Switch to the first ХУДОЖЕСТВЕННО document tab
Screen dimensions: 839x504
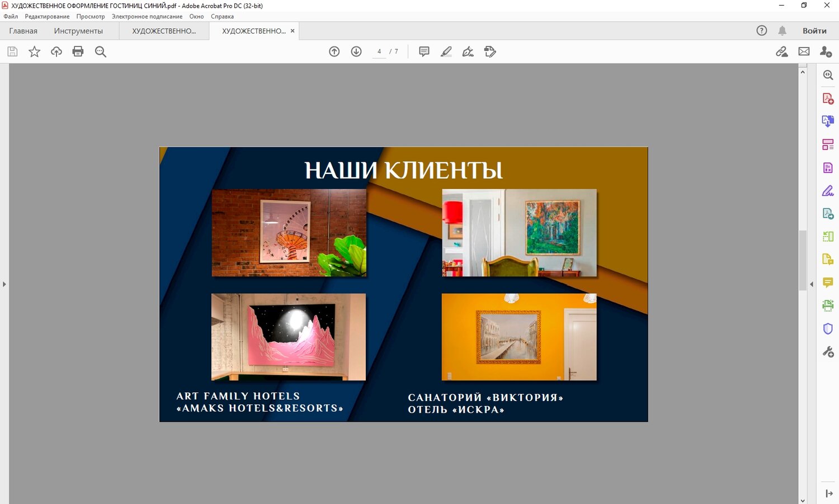pos(164,31)
